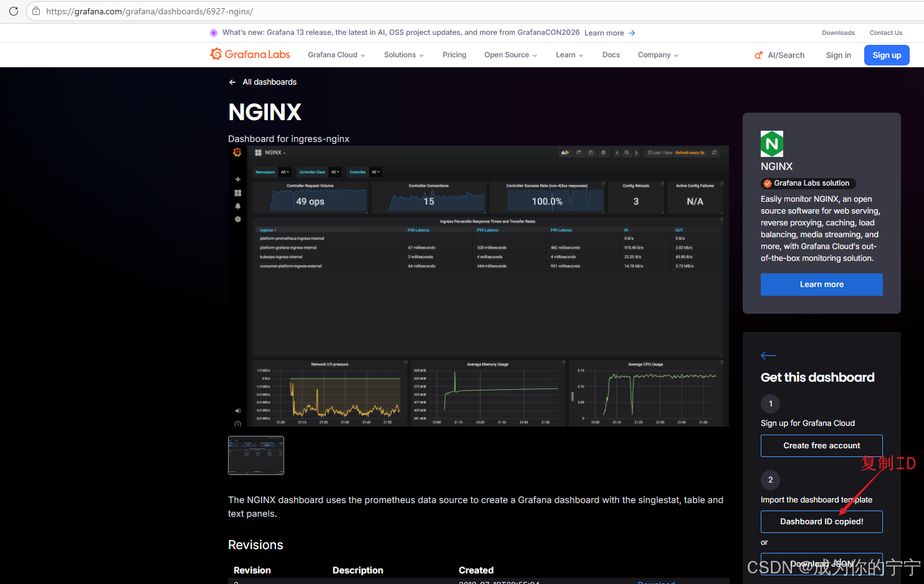This screenshot has width=924, height=584.
Task: Click the green NGINX logo in solution card
Action: point(772,144)
